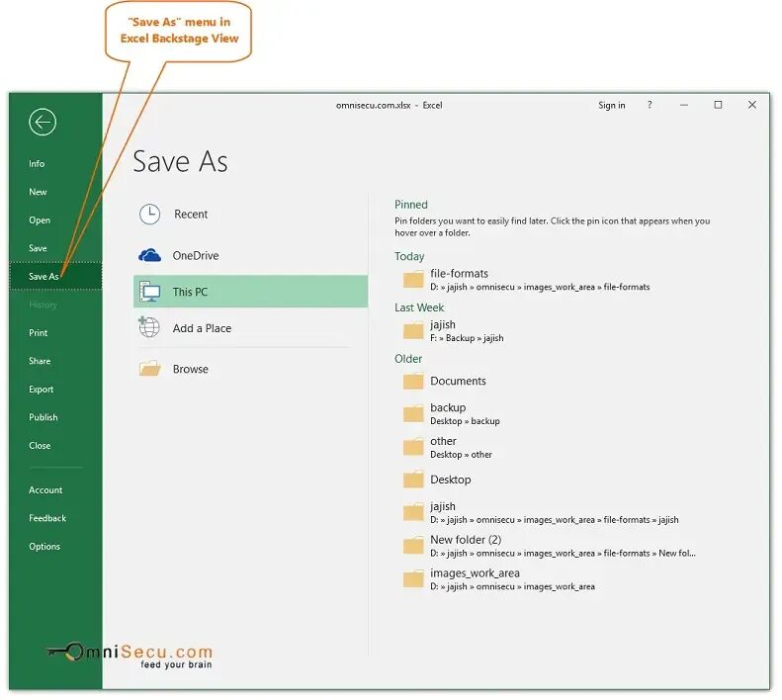Image resolution: width=782 pixels, height=700 pixels.
Task: Click the backup folder icon
Action: (x=413, y=413)
